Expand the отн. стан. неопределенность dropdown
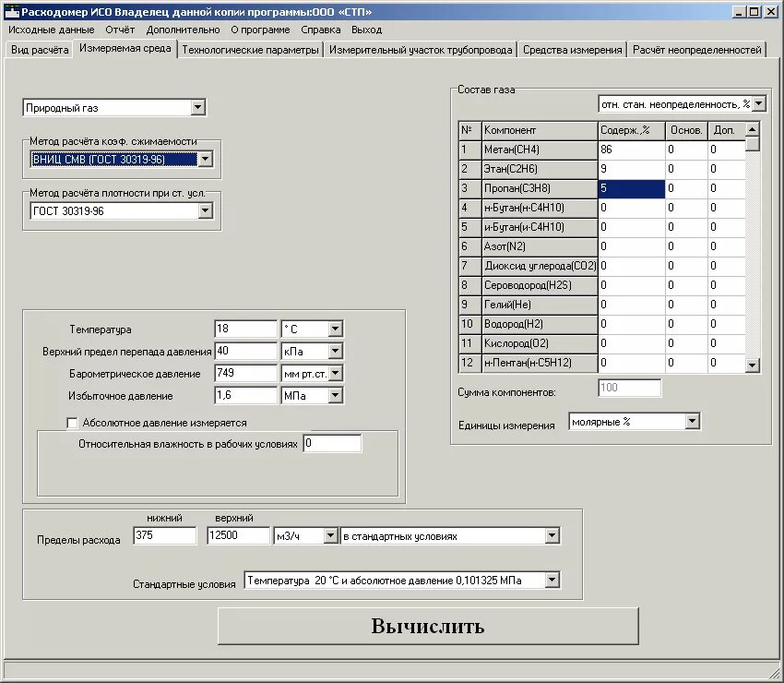 tap(758, 104)
